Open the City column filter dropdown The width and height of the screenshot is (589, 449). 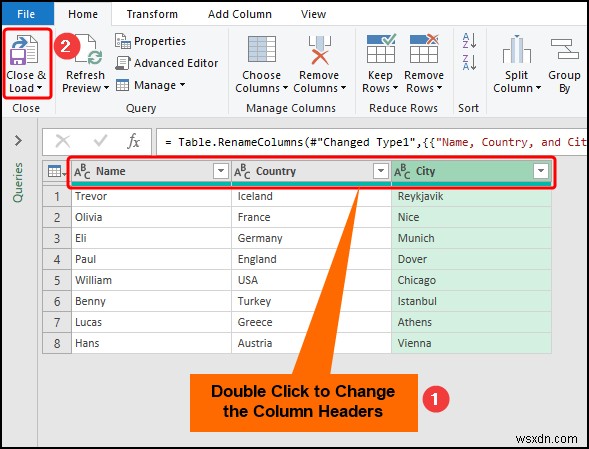coord(541,171)
